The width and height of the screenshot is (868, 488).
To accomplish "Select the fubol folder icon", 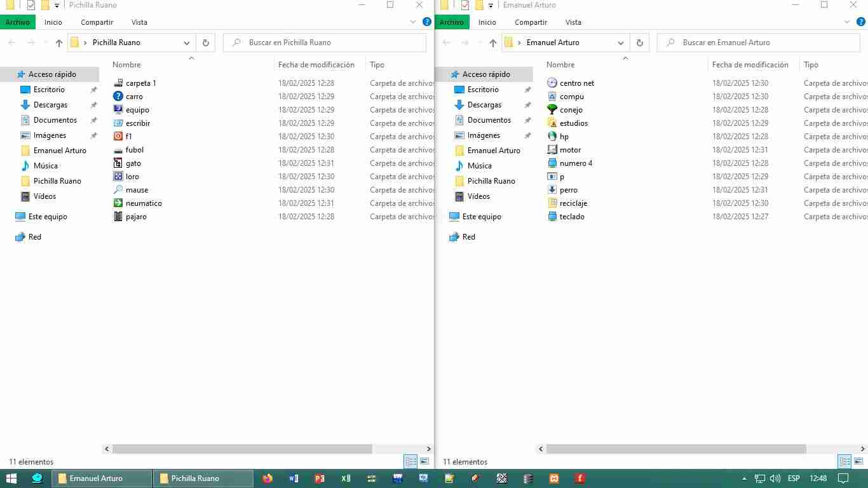I will (x=118, y=150).
